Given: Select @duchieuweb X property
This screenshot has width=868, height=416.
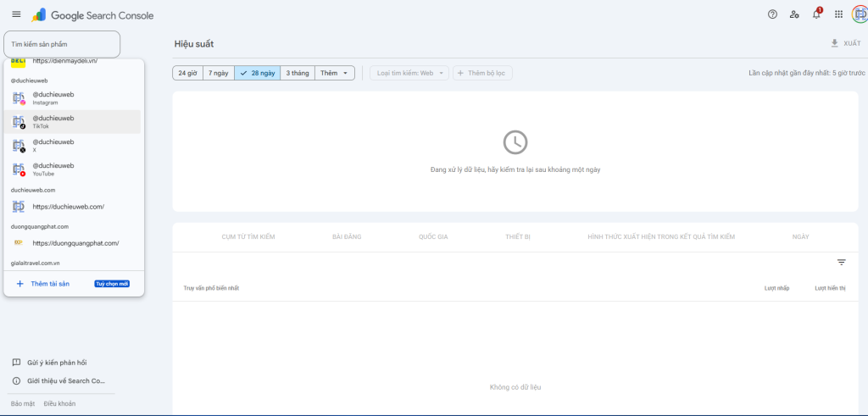Looking at the screenshot, I should point(72,146).
